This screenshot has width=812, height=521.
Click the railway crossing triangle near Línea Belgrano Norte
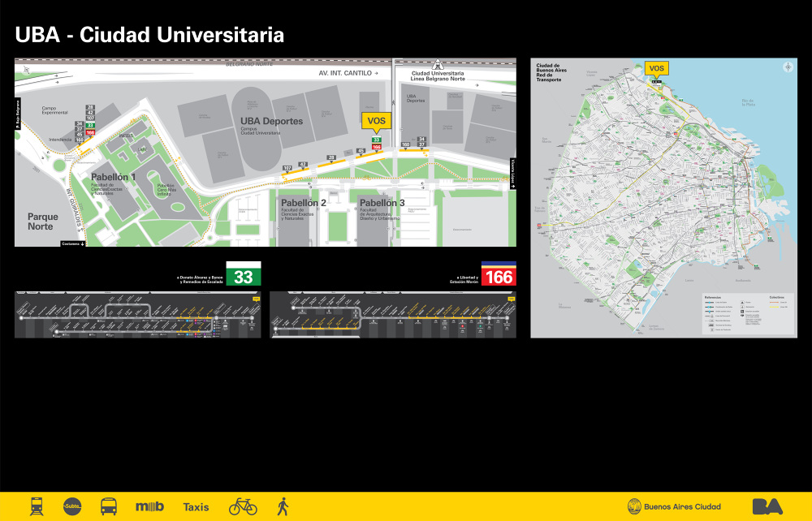point(438,66)
